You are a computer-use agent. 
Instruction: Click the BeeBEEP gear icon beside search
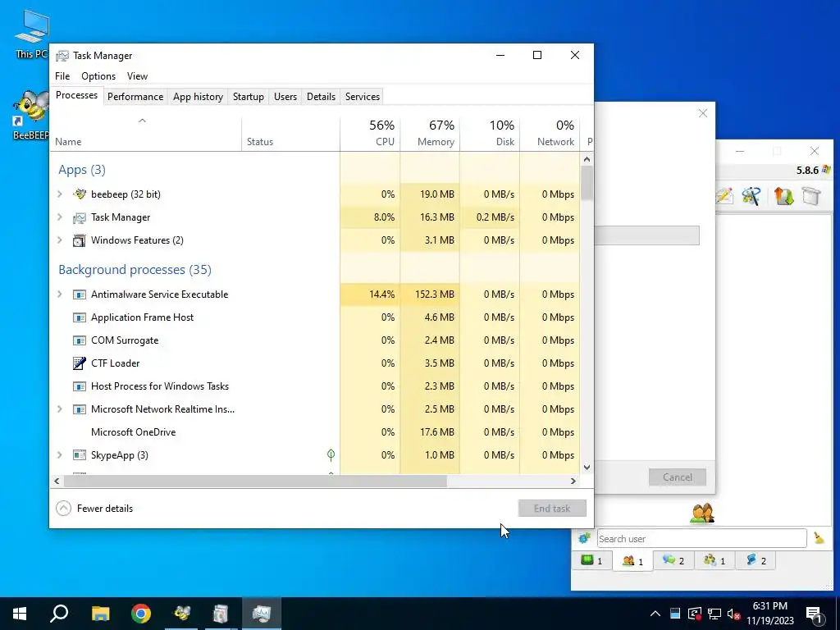[x=584, y=538]
